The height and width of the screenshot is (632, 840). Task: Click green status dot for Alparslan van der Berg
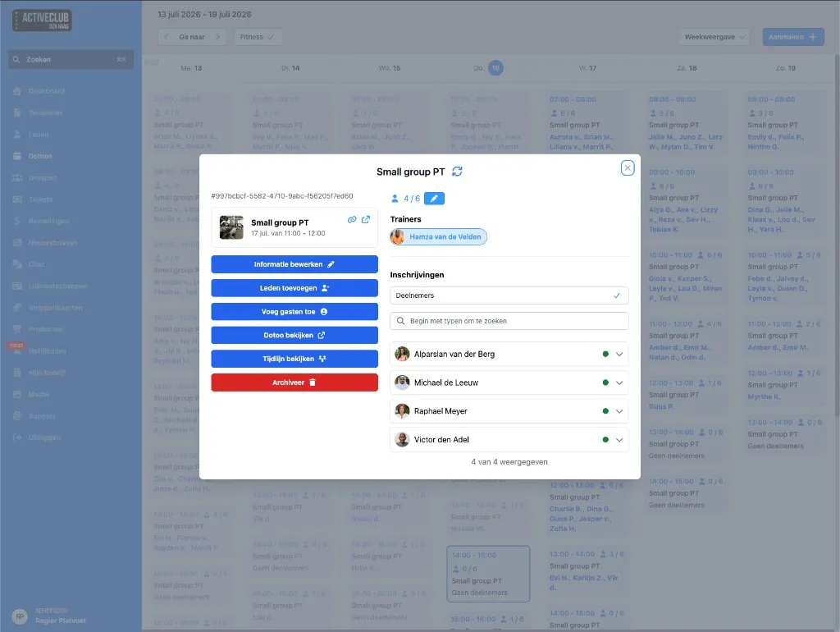605,355
